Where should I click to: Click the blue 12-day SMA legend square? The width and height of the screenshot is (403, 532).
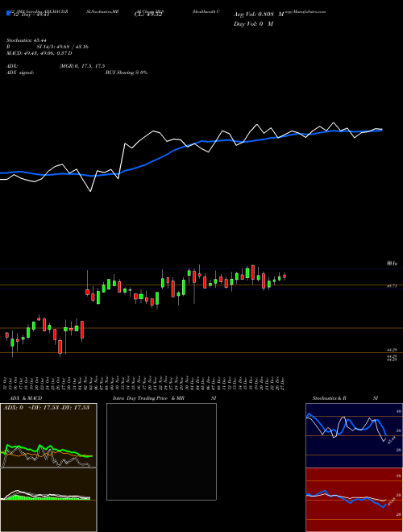pos(8,13)
